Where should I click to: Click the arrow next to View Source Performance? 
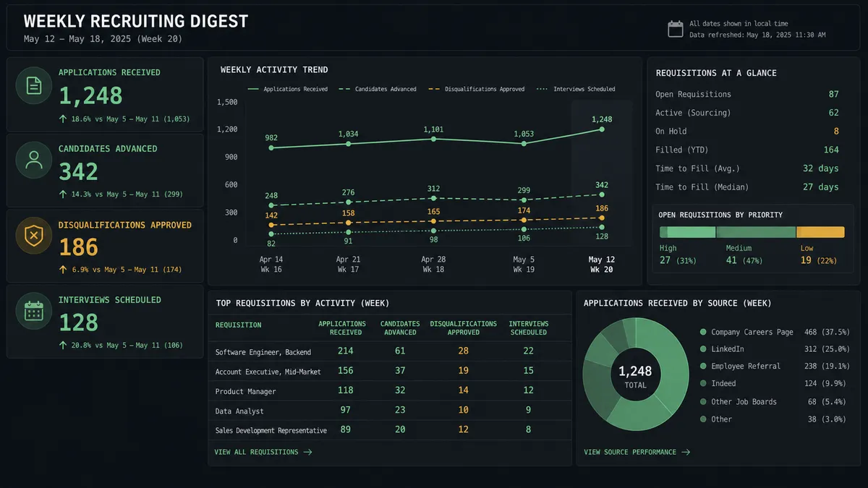(x=686, y=452)
